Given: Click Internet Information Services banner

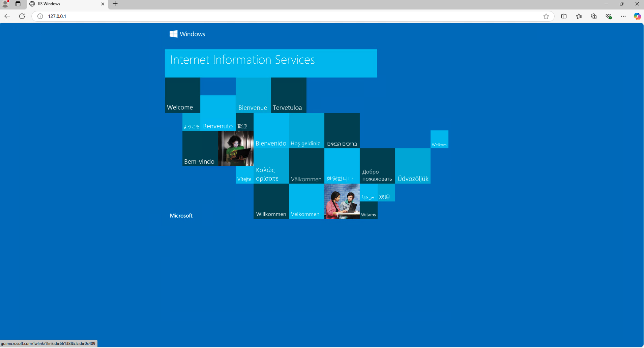Looking at the screenshot, I should tap(271, 63).
